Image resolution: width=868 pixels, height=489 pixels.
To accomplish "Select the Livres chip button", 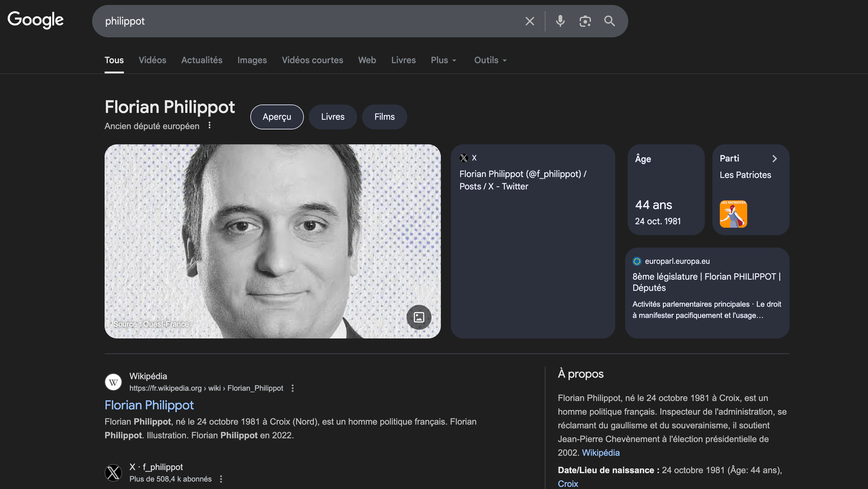I will (333, 117).
